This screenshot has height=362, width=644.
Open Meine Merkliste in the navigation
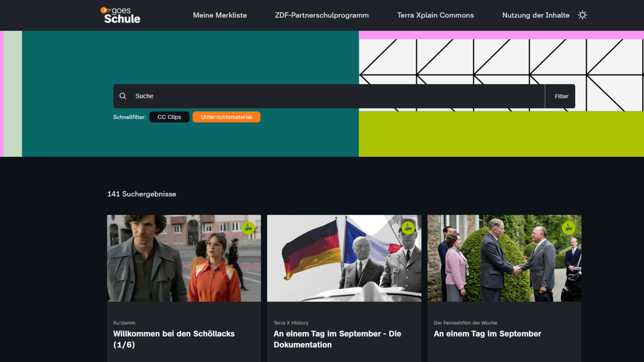[x=220, y=15]
